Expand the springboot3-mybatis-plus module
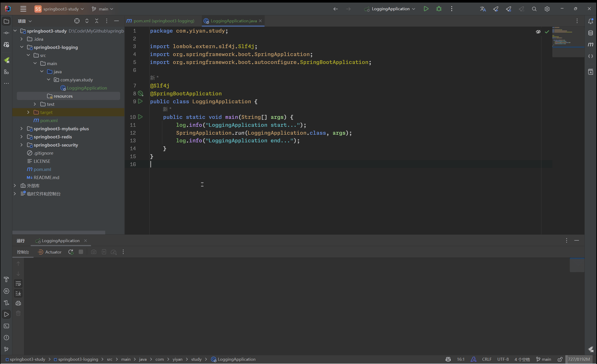This screenshot has width=597, height=364. [x=21, y=129]
